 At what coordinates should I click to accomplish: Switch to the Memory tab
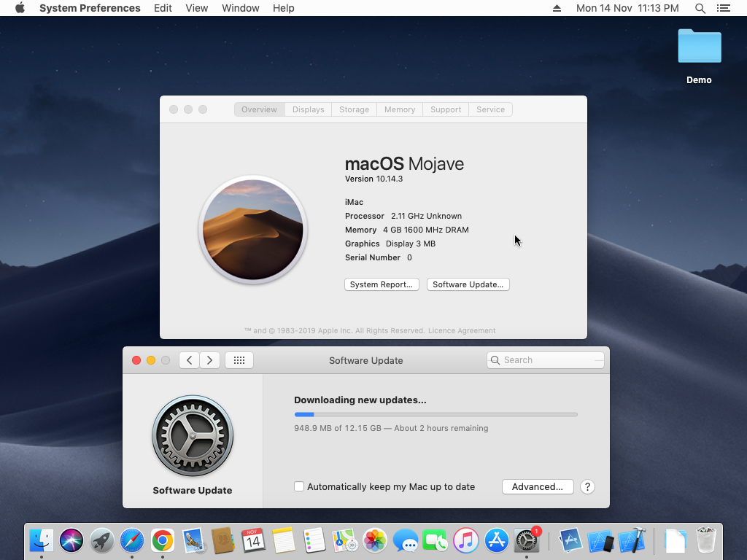400,109
